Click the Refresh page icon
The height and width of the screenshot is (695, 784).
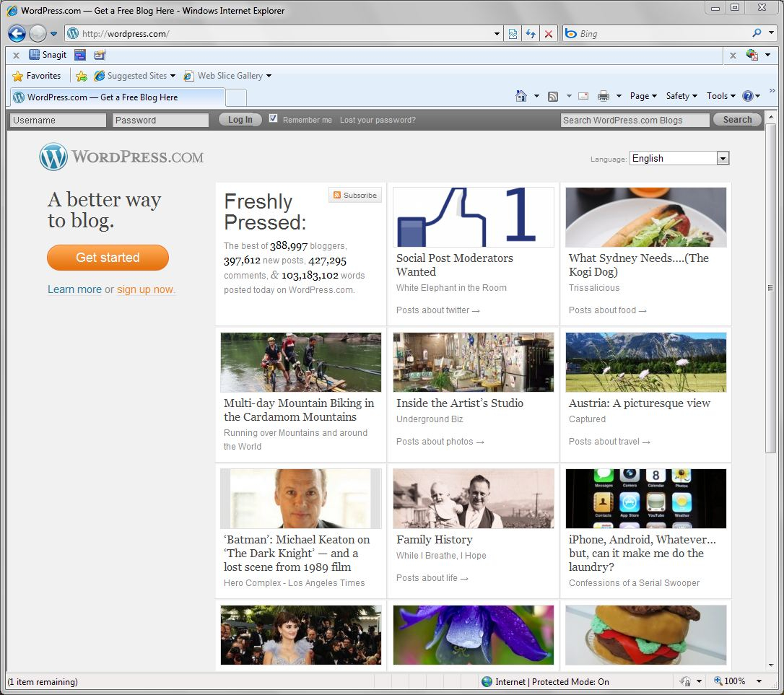pyautogui.click(x=531, y=33)
